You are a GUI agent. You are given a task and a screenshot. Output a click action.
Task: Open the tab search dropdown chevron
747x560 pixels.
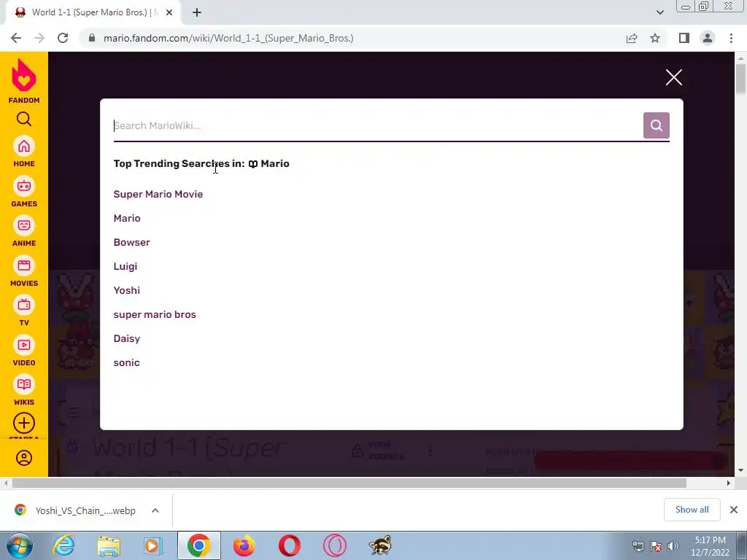click(659, 12)
